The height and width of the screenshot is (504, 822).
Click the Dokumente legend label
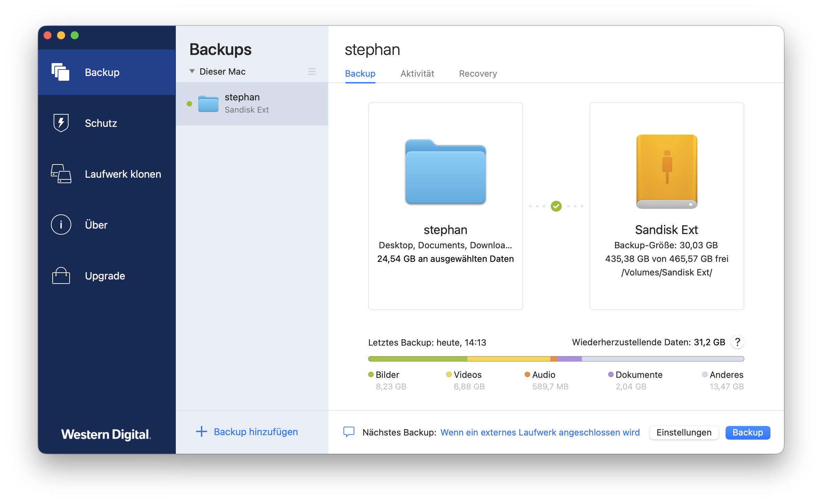point(639,375)
